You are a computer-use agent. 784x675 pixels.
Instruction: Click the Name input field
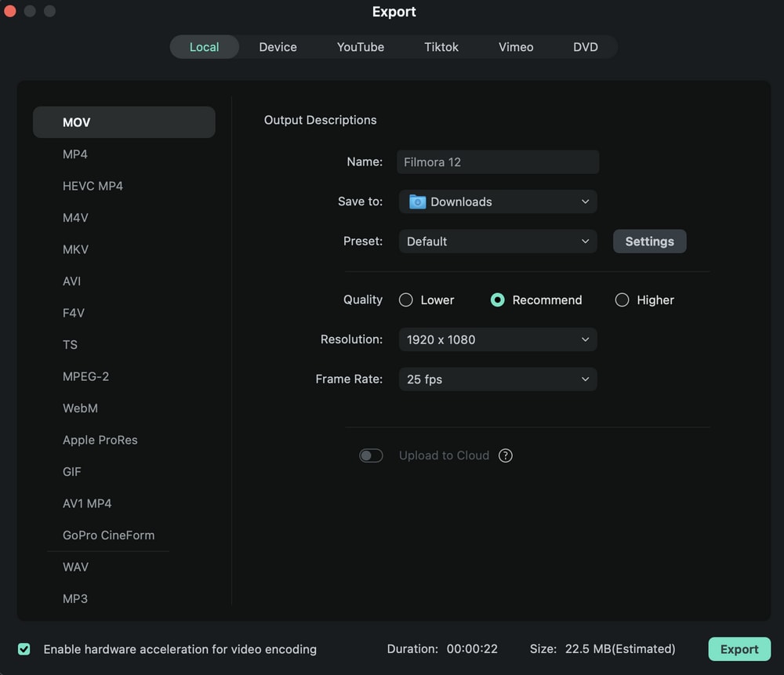[x=498, y=162]
